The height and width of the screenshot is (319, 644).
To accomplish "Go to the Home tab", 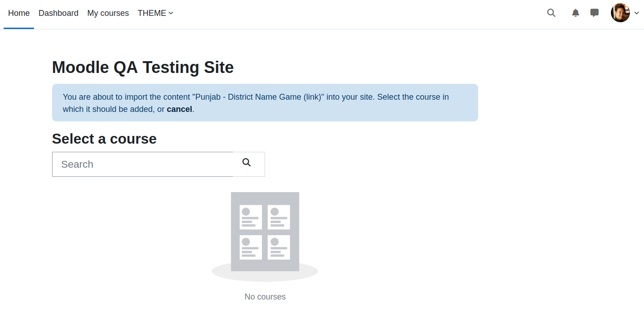I will [x=19, y=13].
